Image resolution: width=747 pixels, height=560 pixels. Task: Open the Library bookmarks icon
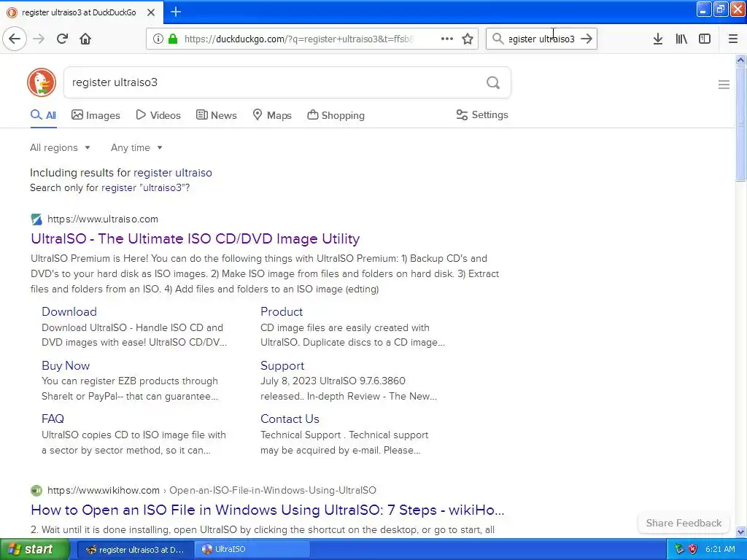[681, 39]
